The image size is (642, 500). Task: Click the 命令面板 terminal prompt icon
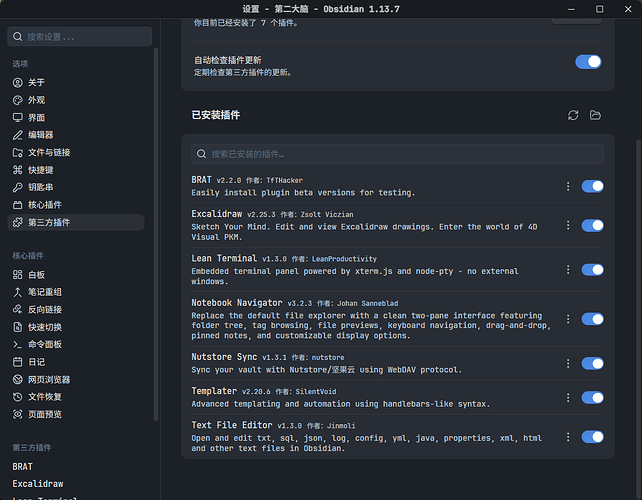pyautogui.click(x=18, y=345)
